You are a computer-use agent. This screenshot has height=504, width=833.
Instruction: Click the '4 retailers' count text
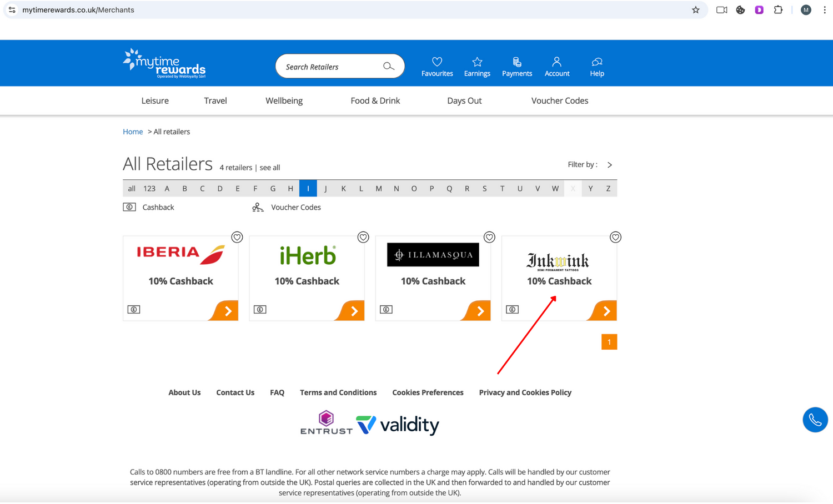tap(235, 168)
